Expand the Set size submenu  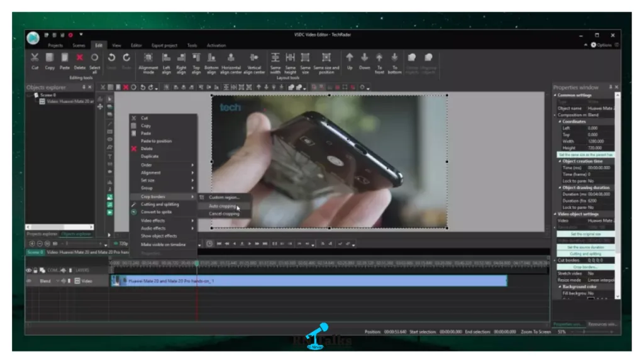(163, 180)
